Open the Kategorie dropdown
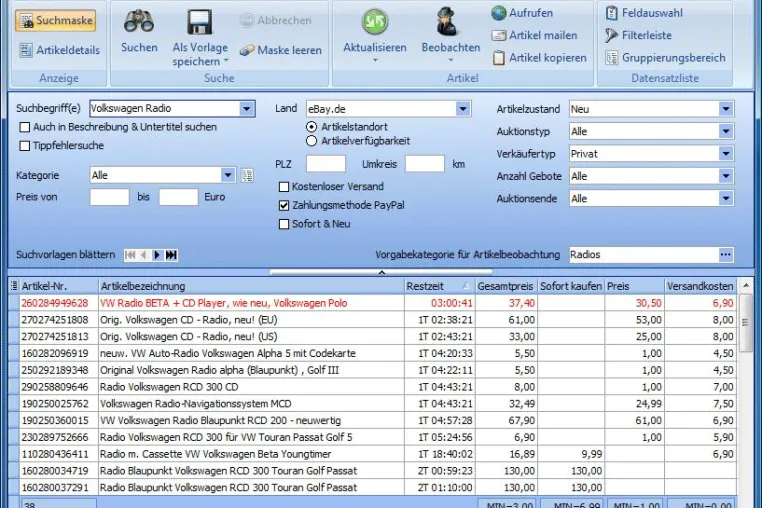Viewport: 762px width, 508px height. coord(227,175)
